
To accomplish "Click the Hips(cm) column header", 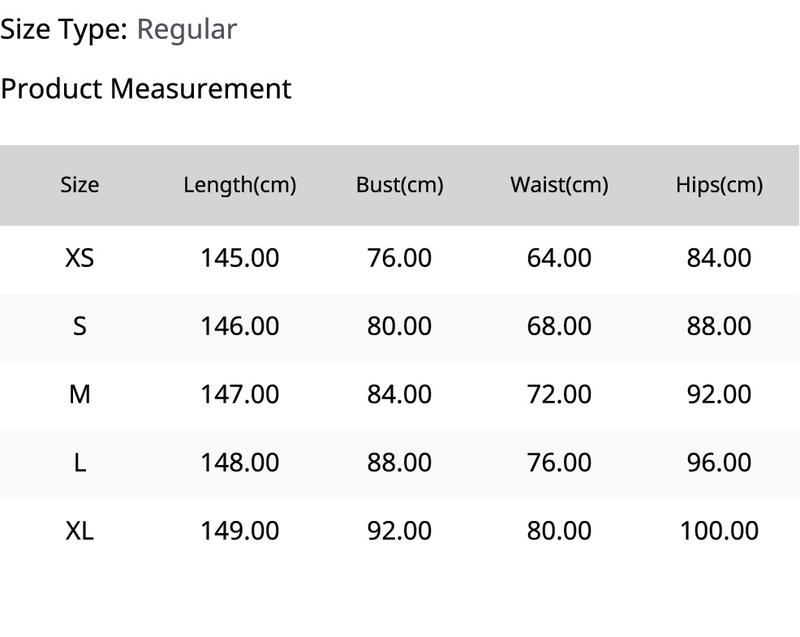I will click(719, 185).
